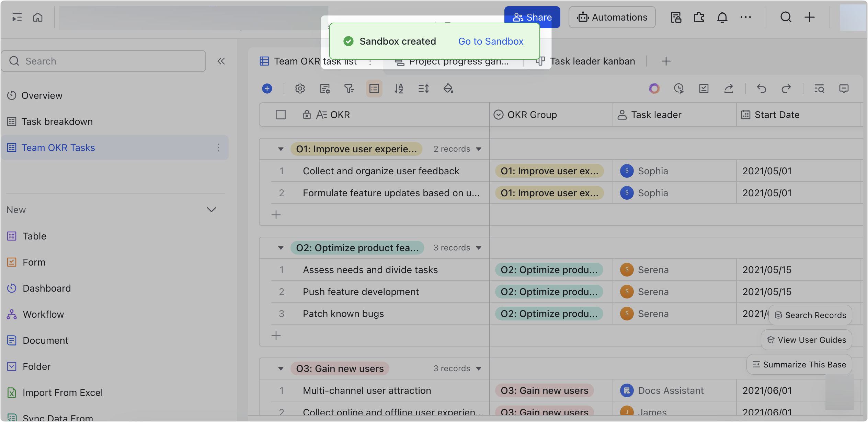This screenshot has width=868, height=422.
Task: Click the Share button
Action: [x=532, y=17]
